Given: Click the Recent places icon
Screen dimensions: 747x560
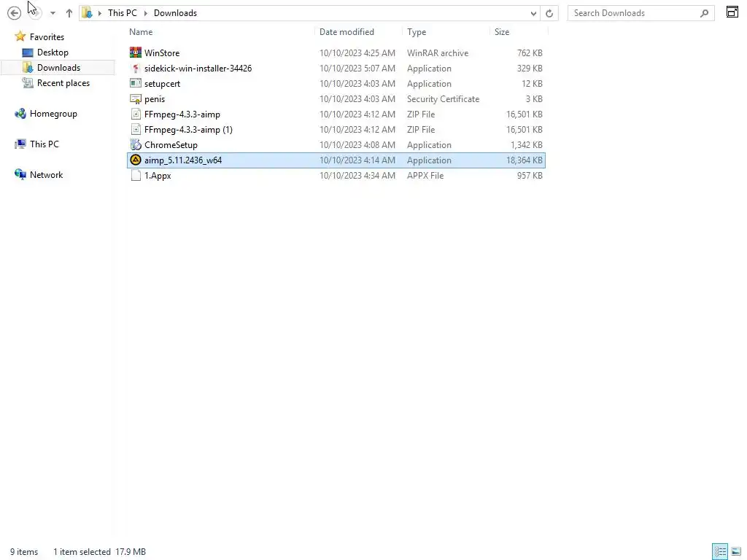Looking at the screenshot, I should [28, 83].
